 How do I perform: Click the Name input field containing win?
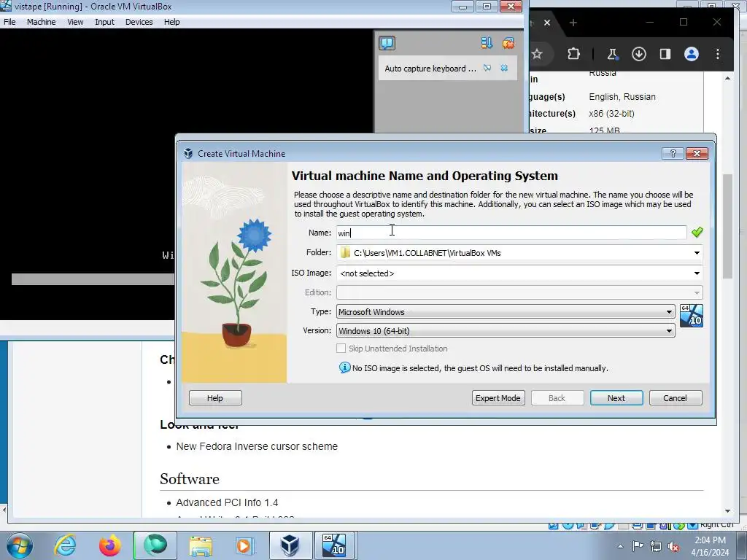pos(511,233)
